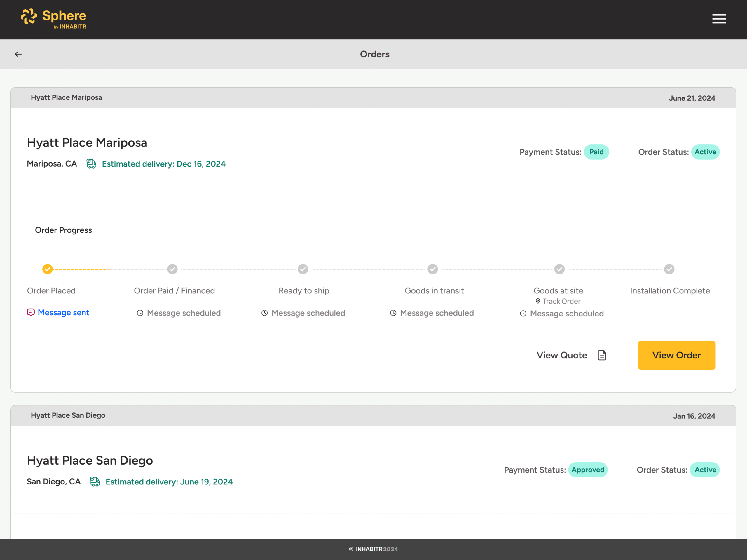Select the Goods in transit step circle
This screenshot has height=560, width=747.
click(433, 269)
